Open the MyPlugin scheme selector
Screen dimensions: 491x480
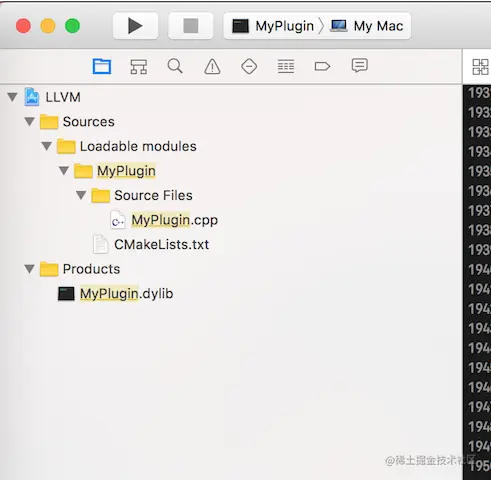(x=273, y=26)
